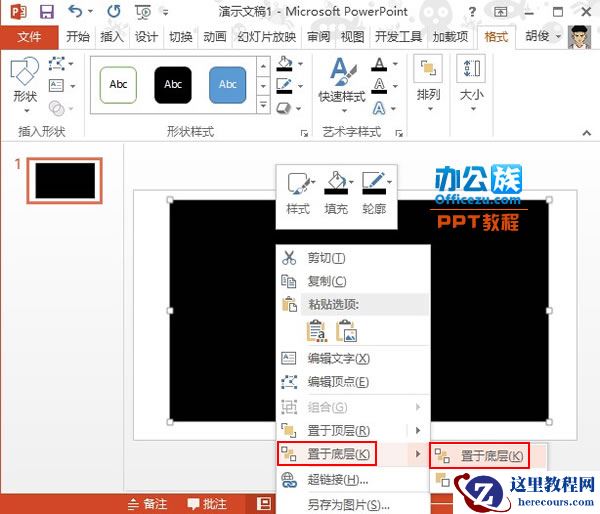Switch to the 开始 tab
This screenshot has height=514, width=600.
[78, 37]
